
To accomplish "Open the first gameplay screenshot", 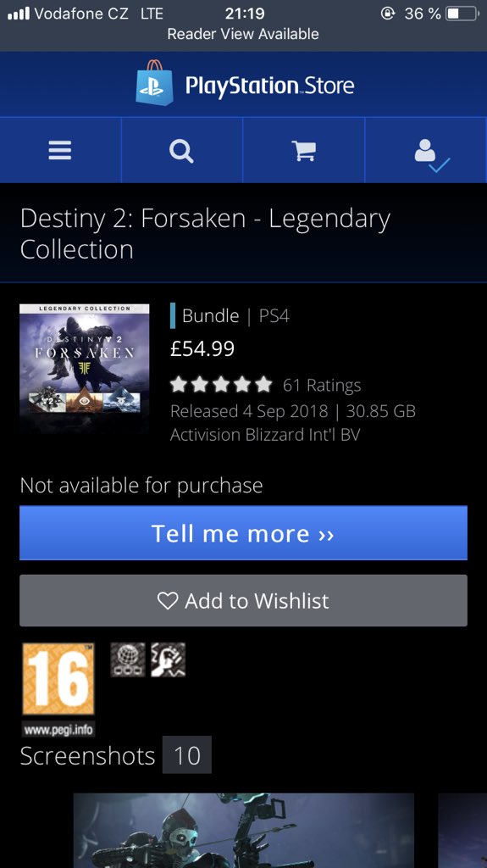I will point(244,831).
